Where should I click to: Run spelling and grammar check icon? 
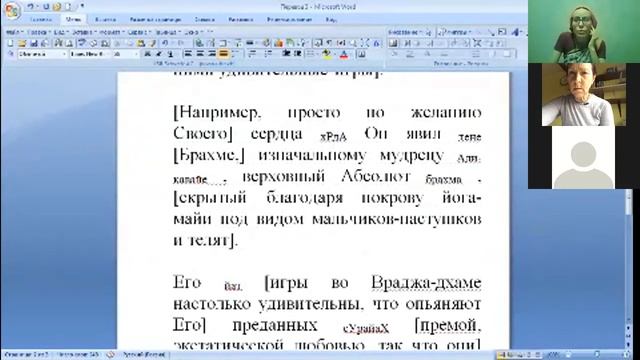[81, 43]
